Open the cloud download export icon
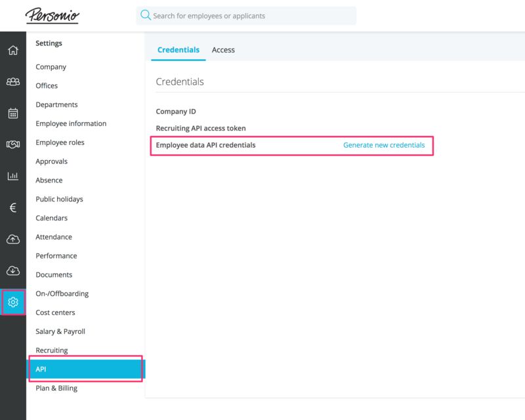525x420 pixels. click(12, 270)
